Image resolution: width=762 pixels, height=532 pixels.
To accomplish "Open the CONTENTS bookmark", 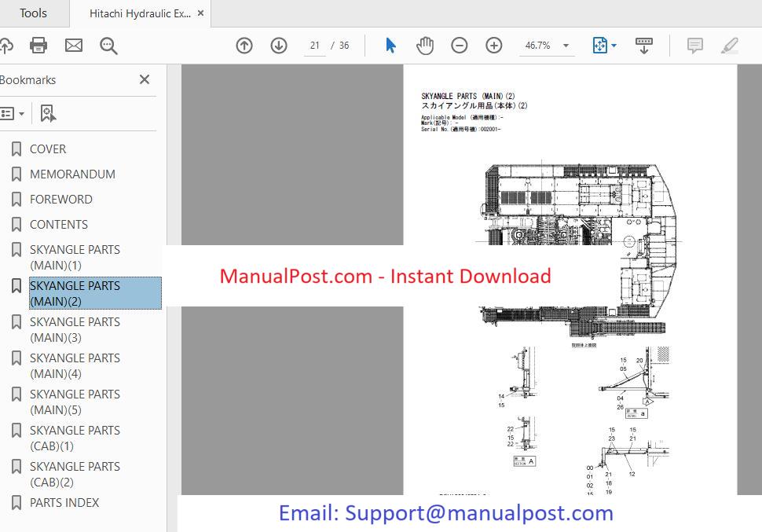I will coord(58,225).
